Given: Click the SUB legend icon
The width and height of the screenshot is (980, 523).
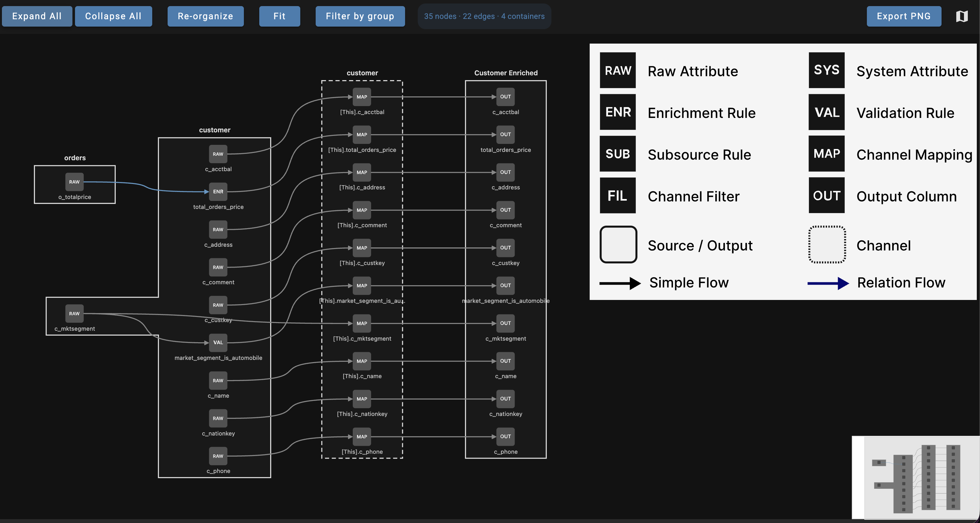Looking at the screenshot, I should (618, 154).
